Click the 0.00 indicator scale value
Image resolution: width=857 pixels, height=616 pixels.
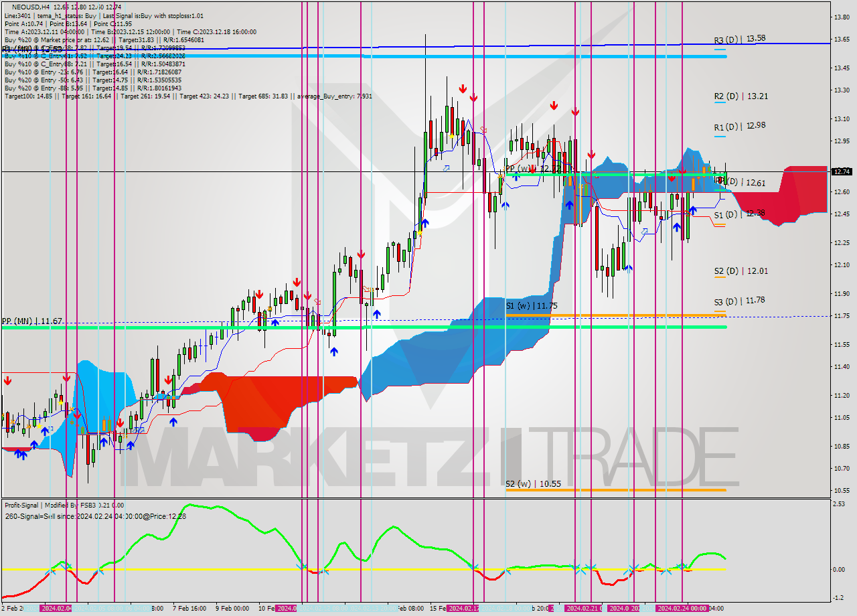(x=838, y=569)
